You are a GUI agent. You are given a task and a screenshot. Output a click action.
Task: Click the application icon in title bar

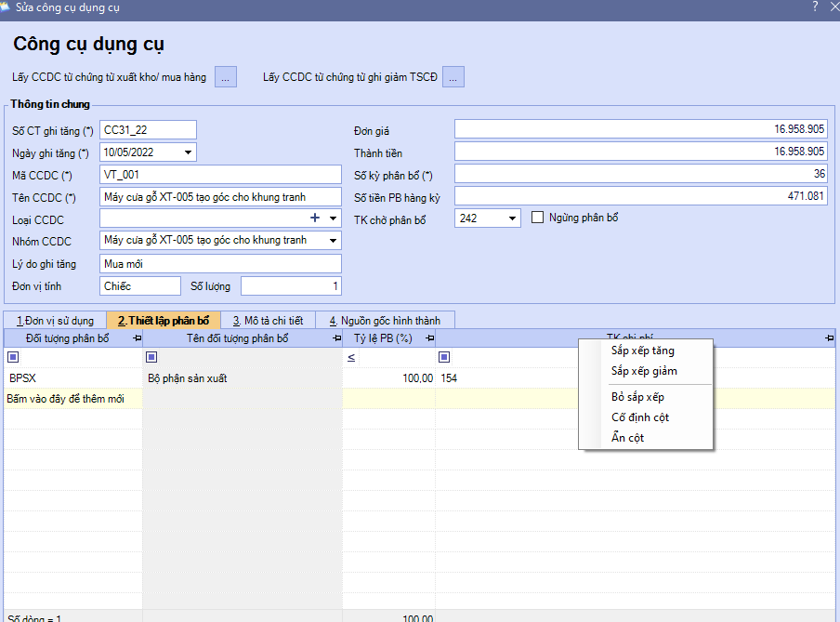click(5, 7)
